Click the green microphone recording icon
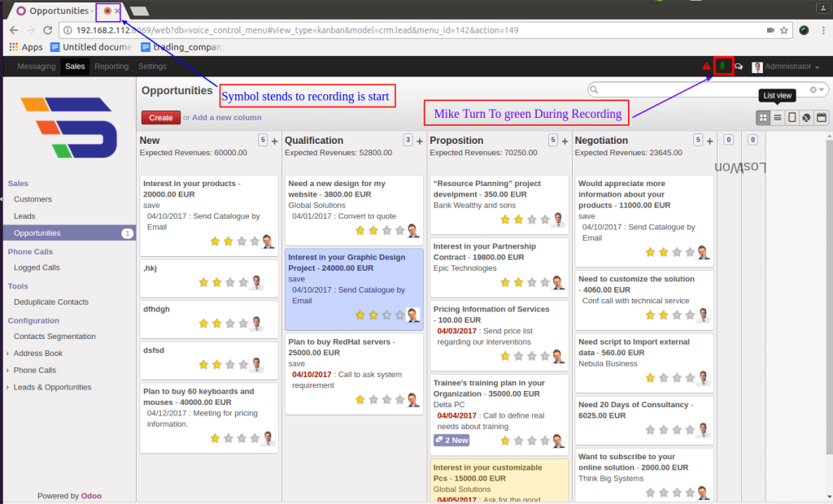Screen dimensions: 833x504 (722, 66)
